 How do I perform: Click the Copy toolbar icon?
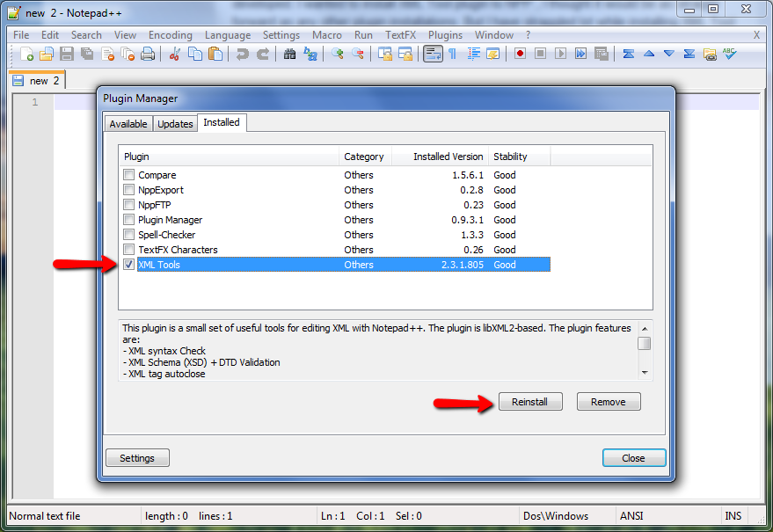point(195,54)
